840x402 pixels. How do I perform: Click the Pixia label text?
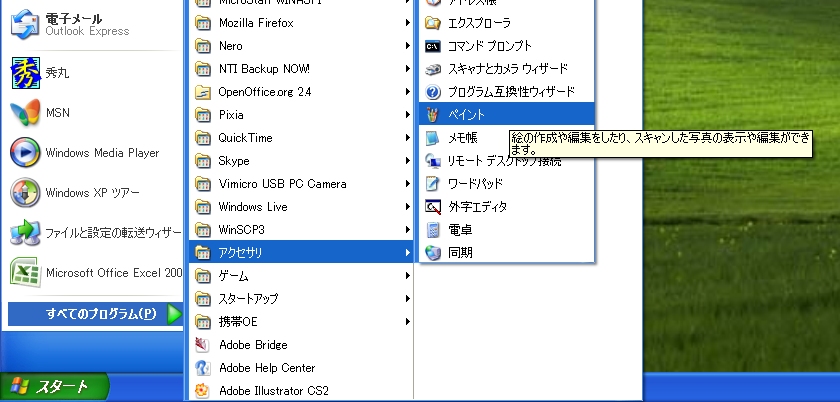click(231, 115)
